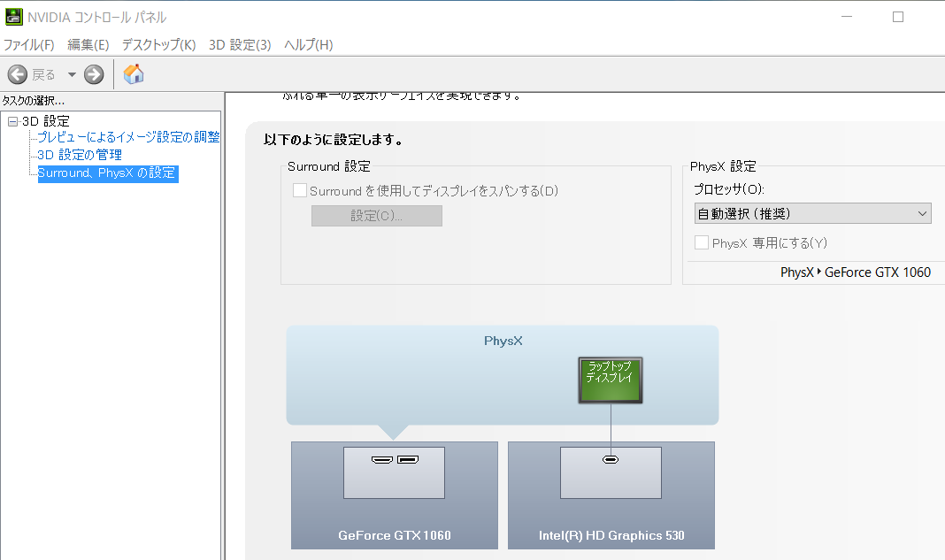
Task: Toggle PhysX 専用にする checkbox
Action: (702, 242)
